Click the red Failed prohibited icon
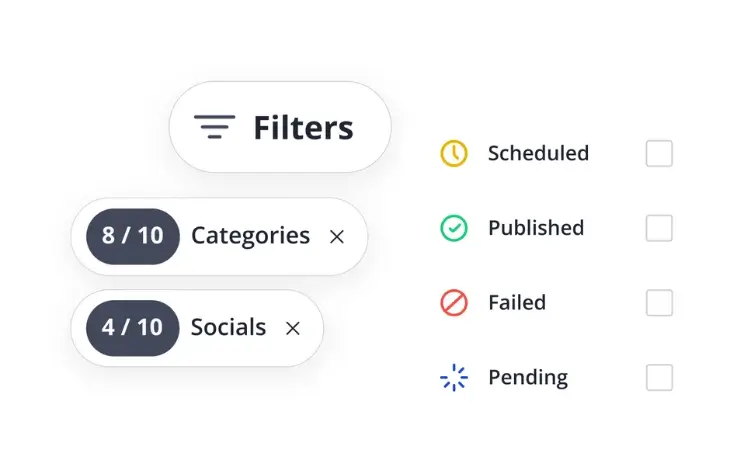This screenshot has height=474, width=744. coord(454,303)
